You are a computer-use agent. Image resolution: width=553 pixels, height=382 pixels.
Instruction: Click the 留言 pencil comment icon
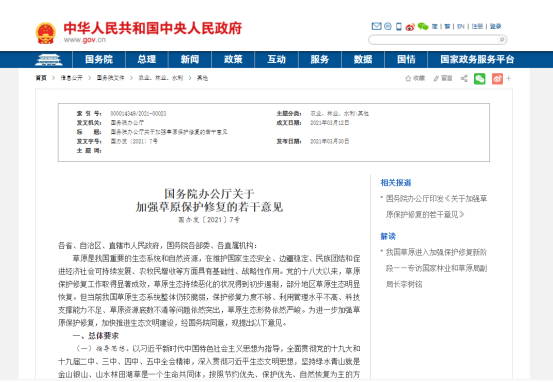[443, 78]
